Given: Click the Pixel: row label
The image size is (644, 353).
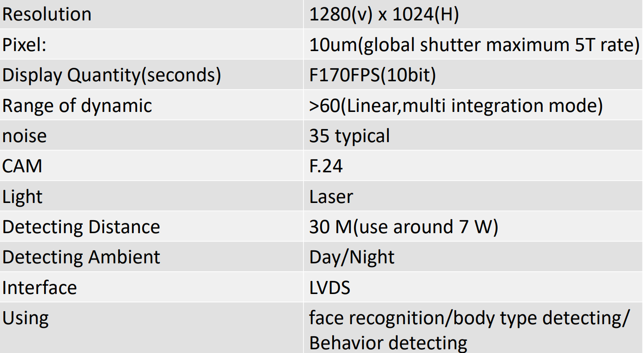Looking at the screenshot, I should pos(151,45).
